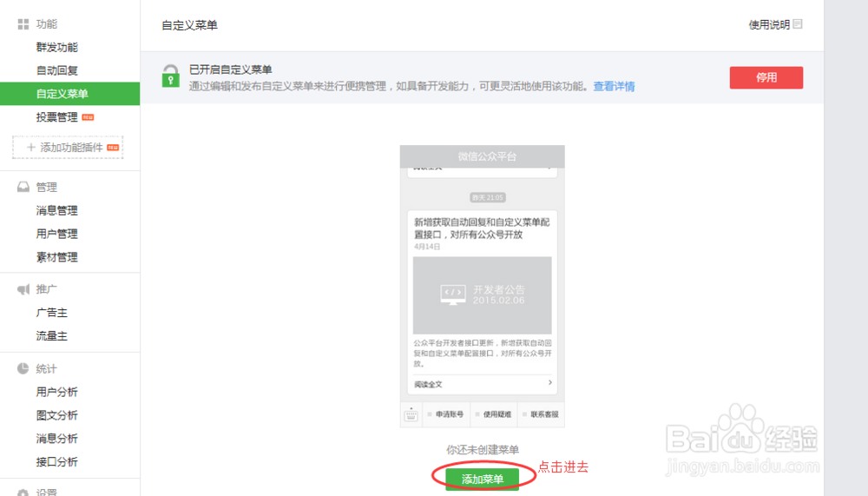Viewport: 868px width, 496px height.
Task: Open the 查看详情 link
Action: tap(614, 87)
